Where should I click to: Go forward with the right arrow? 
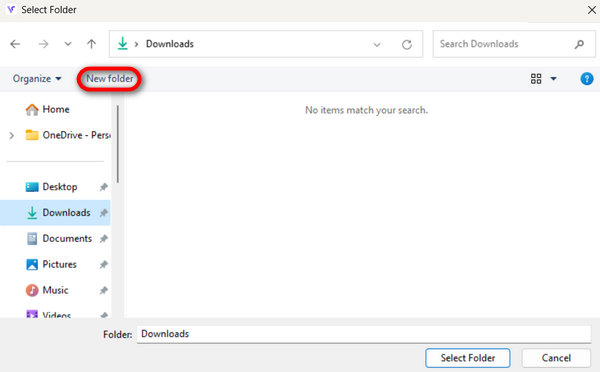pos(43,44)
